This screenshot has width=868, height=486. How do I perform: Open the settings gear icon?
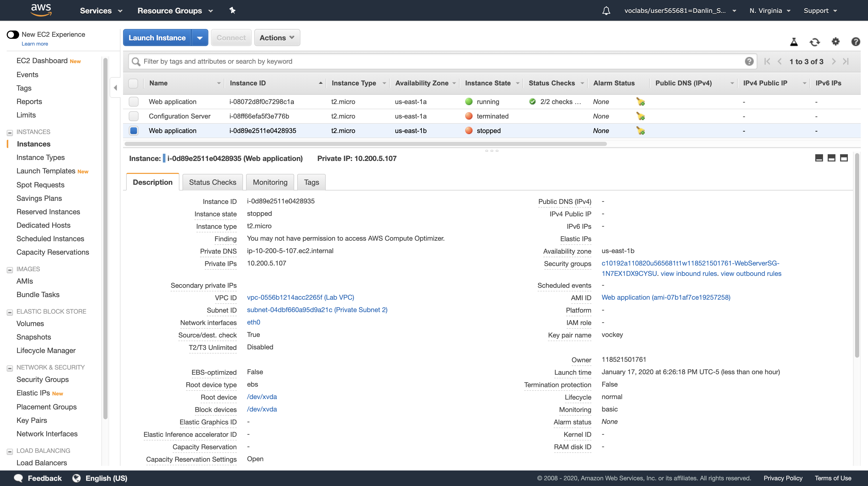click(x=835, y=41)
